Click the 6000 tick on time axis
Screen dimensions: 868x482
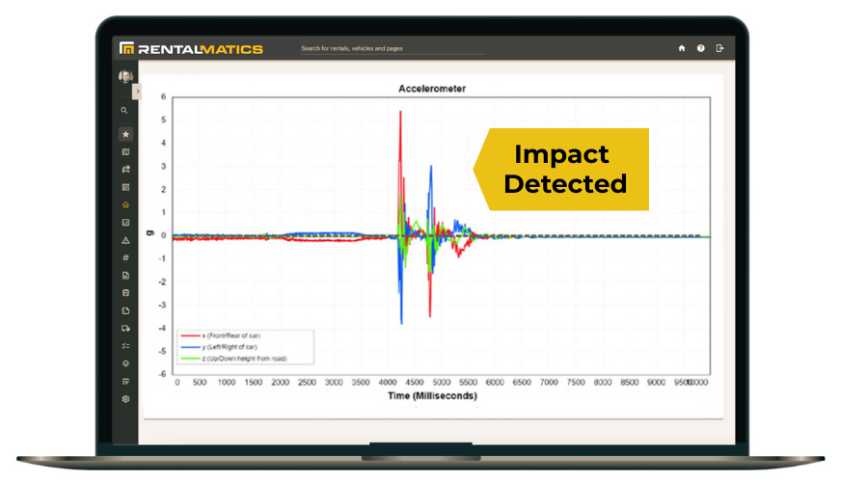[495, 383]
